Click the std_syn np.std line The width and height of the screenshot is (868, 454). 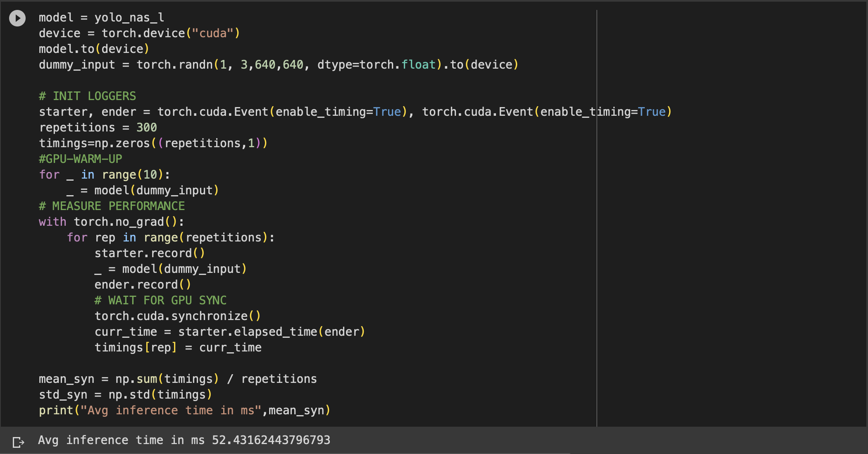click(125, 394)
